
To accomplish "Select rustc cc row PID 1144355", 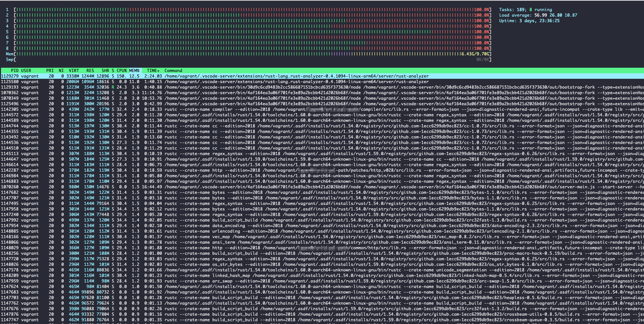I will tap(322, 131).
